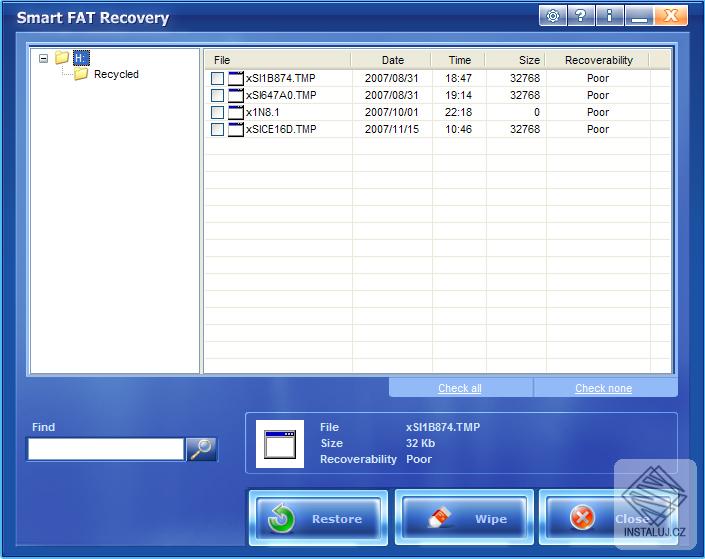Collapse the H: drive tree node

44,58
